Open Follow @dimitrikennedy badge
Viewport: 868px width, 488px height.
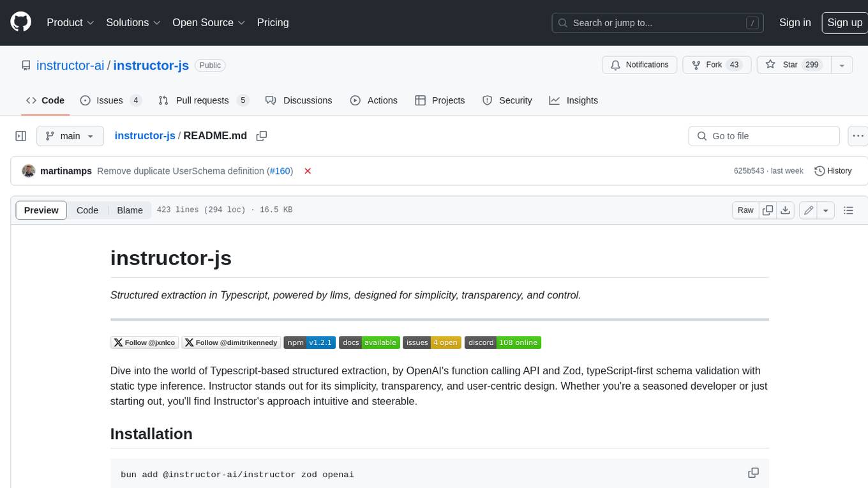(232, 342)
